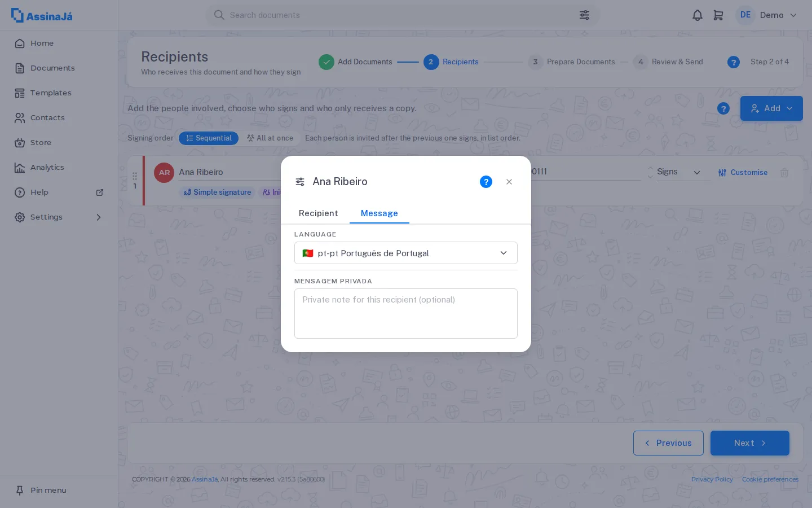The height and width of the screenshot is (508, 812).
Task: Delete the Ana Ribeiro recipient row
Action: 784,173
